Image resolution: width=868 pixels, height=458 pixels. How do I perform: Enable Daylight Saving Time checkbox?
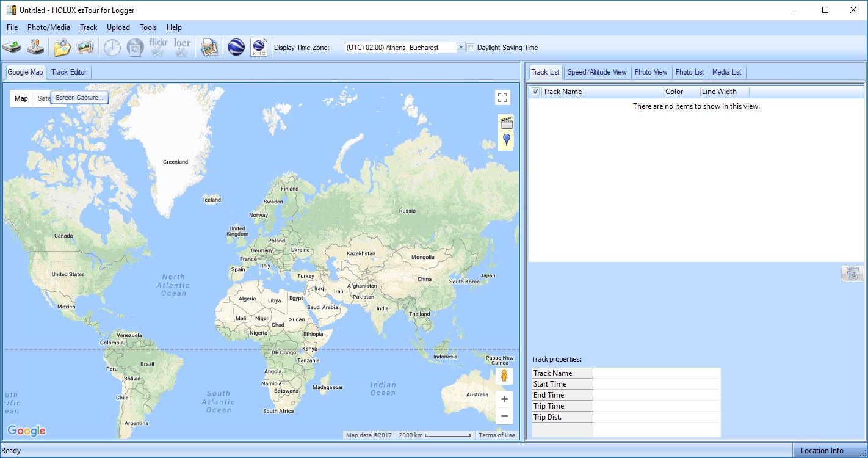point(471,48)
